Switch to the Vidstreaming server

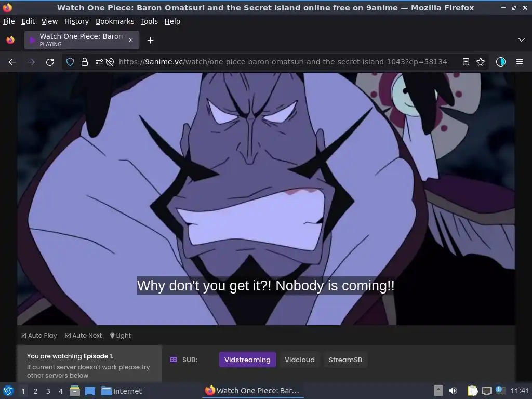pyautogui.click(x=247, y=360)
